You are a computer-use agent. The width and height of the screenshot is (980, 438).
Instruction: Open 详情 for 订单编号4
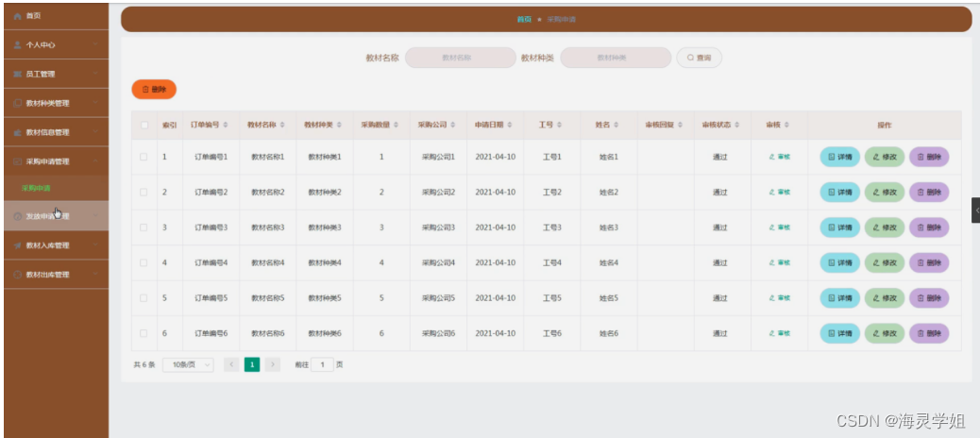coord(840,263)
